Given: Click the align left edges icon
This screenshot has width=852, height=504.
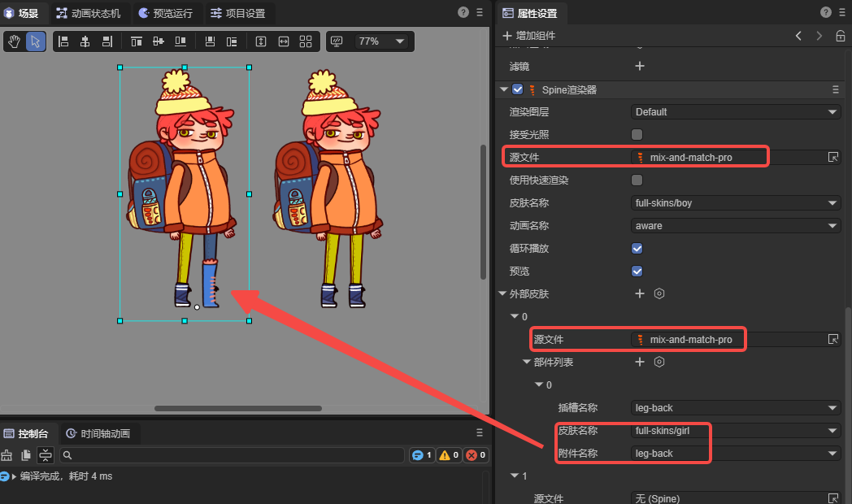Looking at the screenshot, I should pos(63,41).
